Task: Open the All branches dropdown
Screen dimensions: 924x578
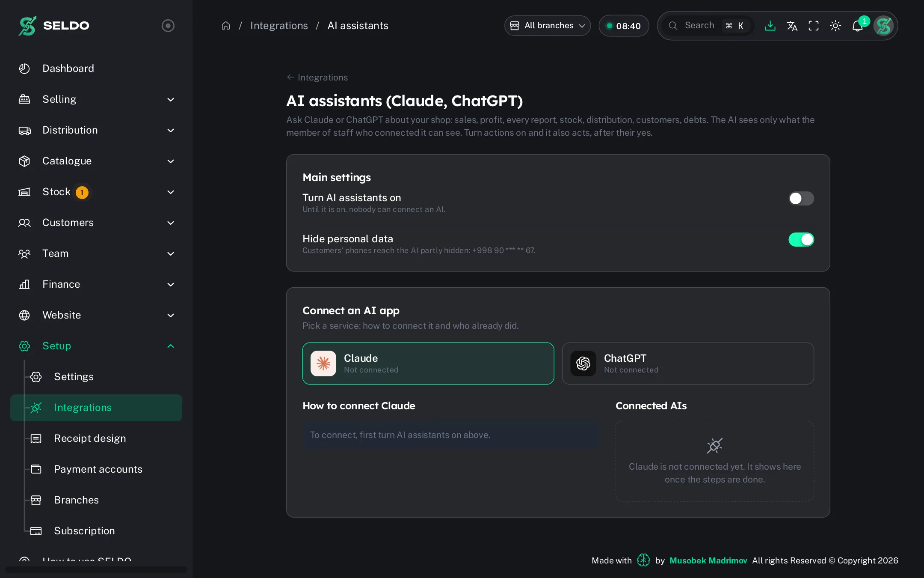Action: [548, 26]
